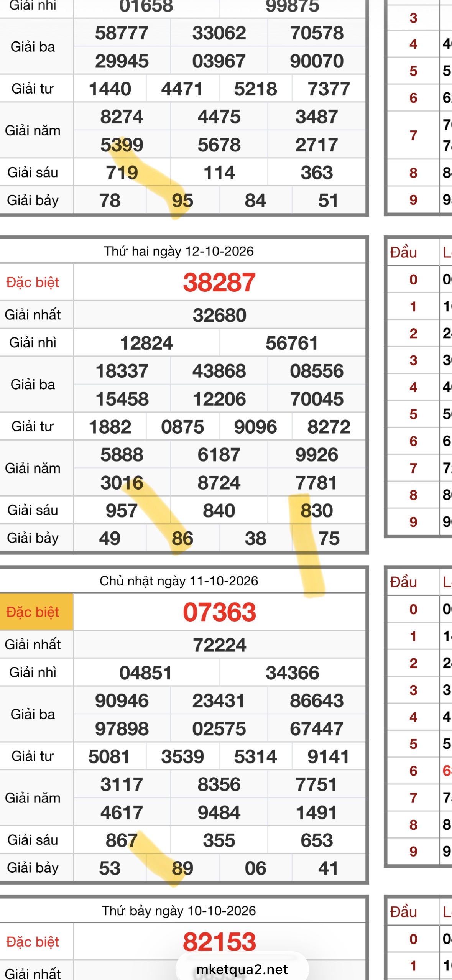452x980 pixels.
Task: Tap fifth prize number 9484
Action: [x=219, y=812]
